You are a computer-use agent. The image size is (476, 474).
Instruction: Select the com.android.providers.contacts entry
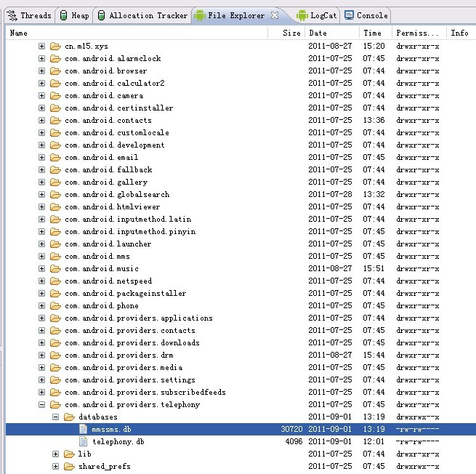(x=130, y=330)
